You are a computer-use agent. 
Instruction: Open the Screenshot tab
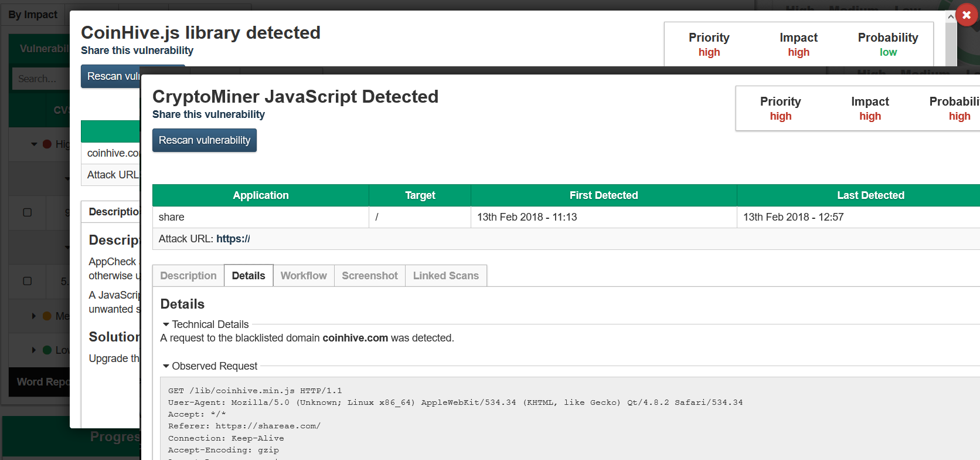point(370,276)
